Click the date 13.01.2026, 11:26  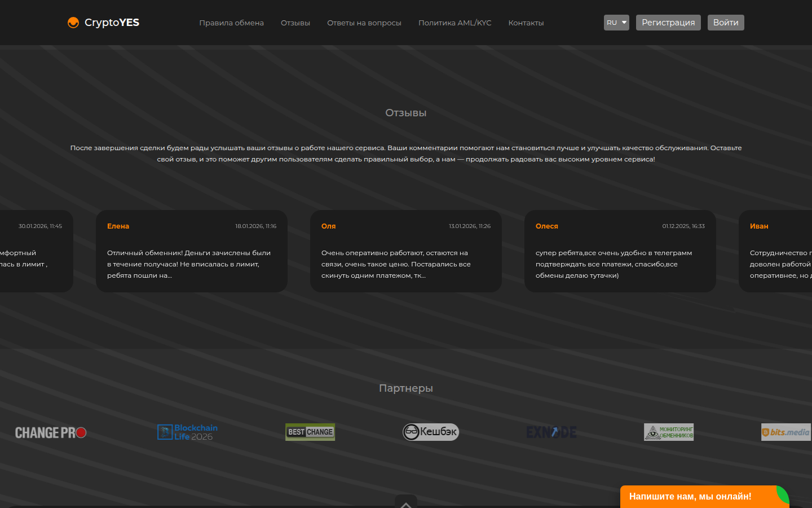470,226
